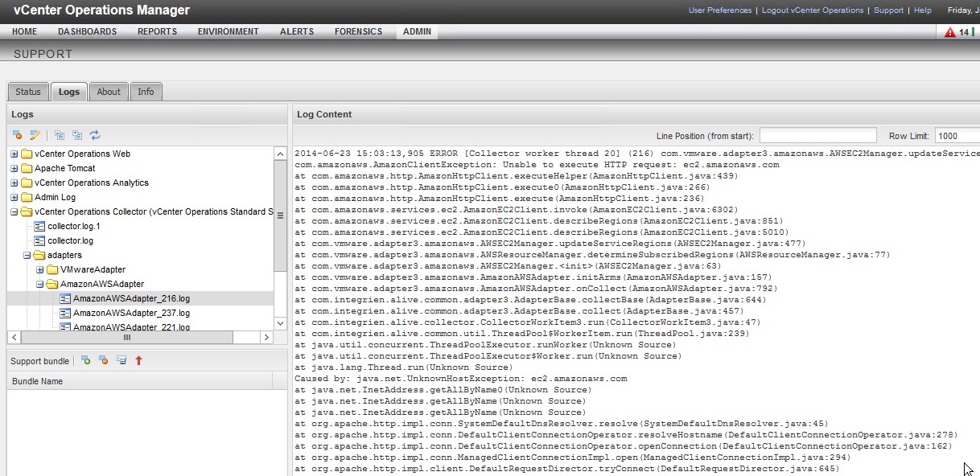Open the DASHBOARDS menu
The image size is (980, 476).
click(x=87, y=32)
